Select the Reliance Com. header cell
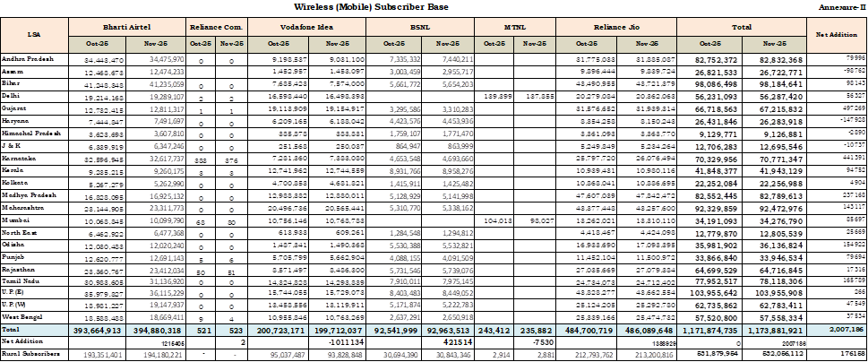This screenshot has width=868, height=362. (x=216, y=28)
